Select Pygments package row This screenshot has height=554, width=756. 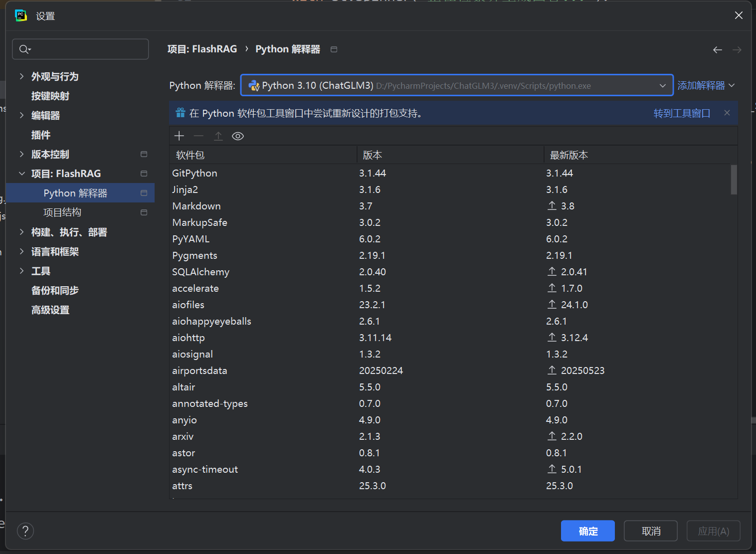450,255
